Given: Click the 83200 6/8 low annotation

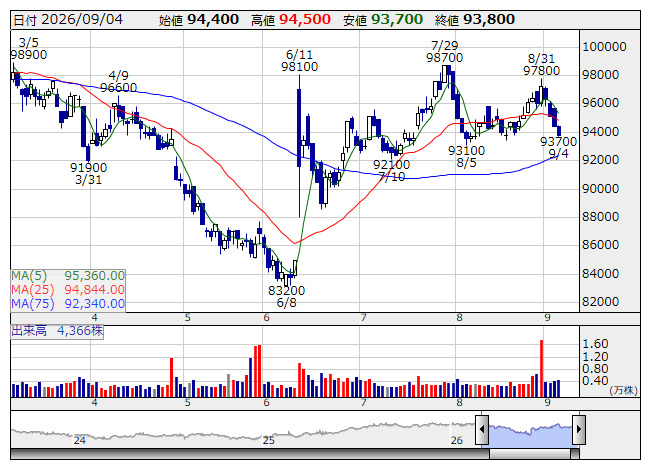Looking at the screenshot, I should 287,296.
